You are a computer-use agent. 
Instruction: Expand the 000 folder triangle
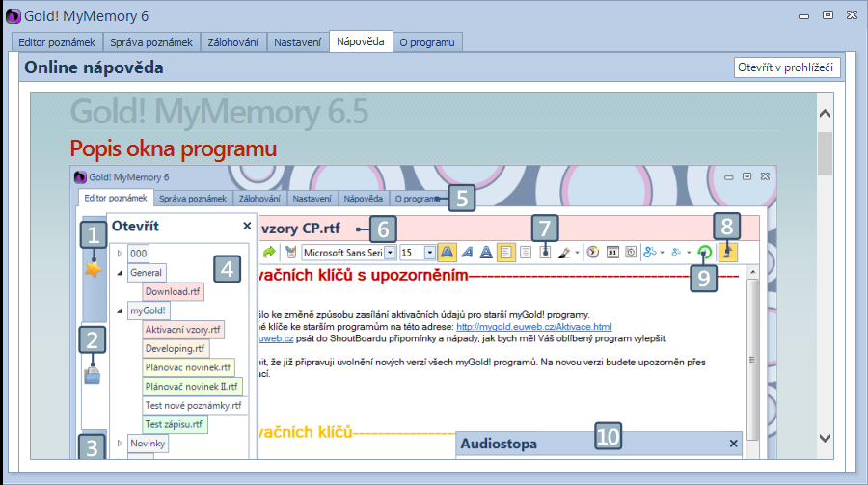[119, 254]
